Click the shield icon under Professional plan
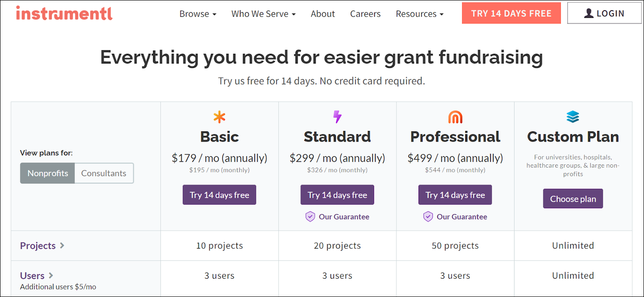The height and width of the screenshot is (297, 644). [428, 217]
